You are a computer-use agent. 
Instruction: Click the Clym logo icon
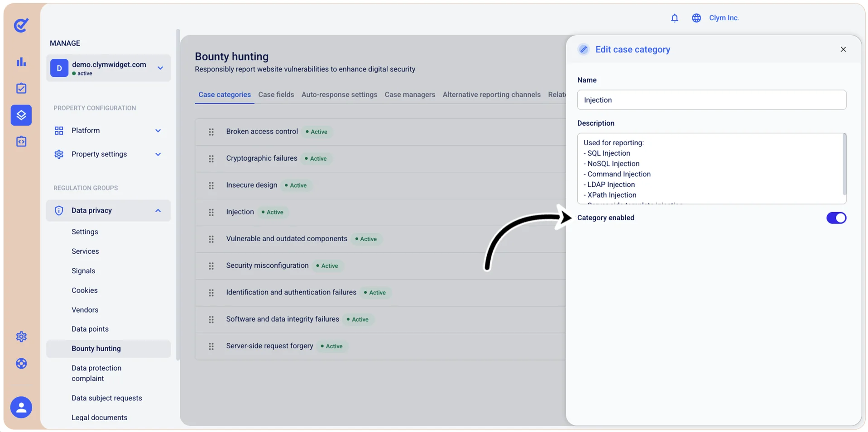point(21,25)
